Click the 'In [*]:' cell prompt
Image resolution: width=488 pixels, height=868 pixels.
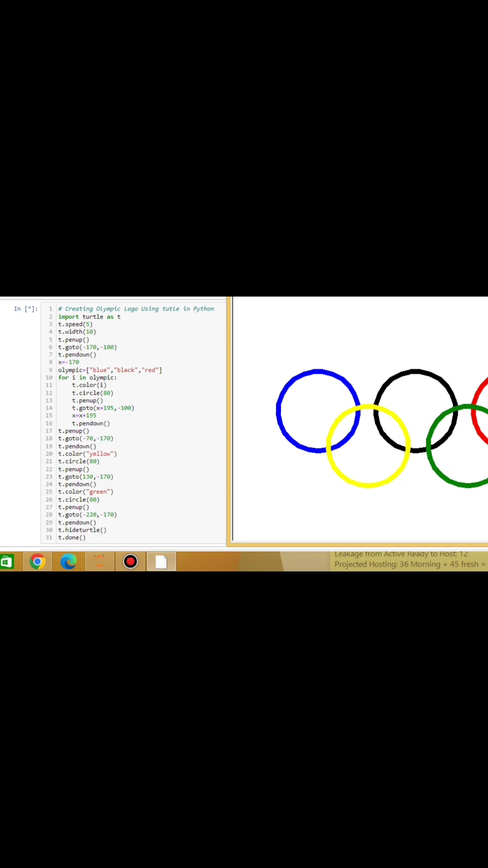point(26,309)
